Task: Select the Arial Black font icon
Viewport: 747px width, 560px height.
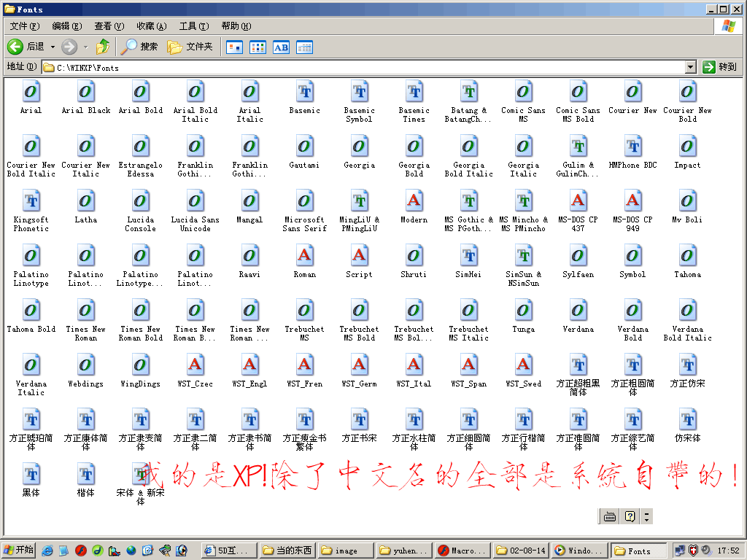Action: tap(86, 91)
